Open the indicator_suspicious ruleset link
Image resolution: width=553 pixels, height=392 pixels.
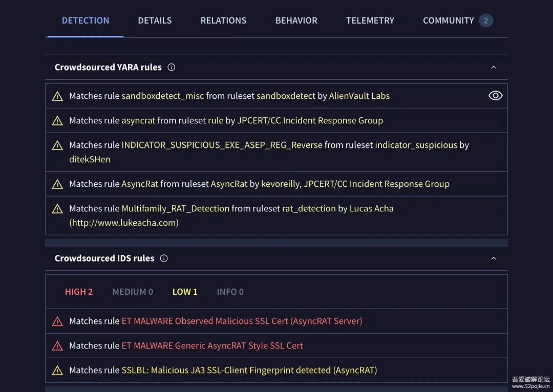[x=416, y=145]
